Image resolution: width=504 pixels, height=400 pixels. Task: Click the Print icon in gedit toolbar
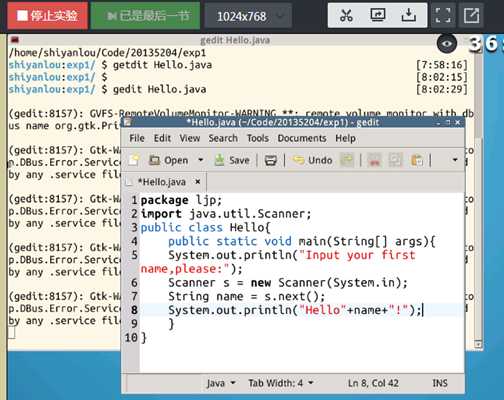click(270, 160)
